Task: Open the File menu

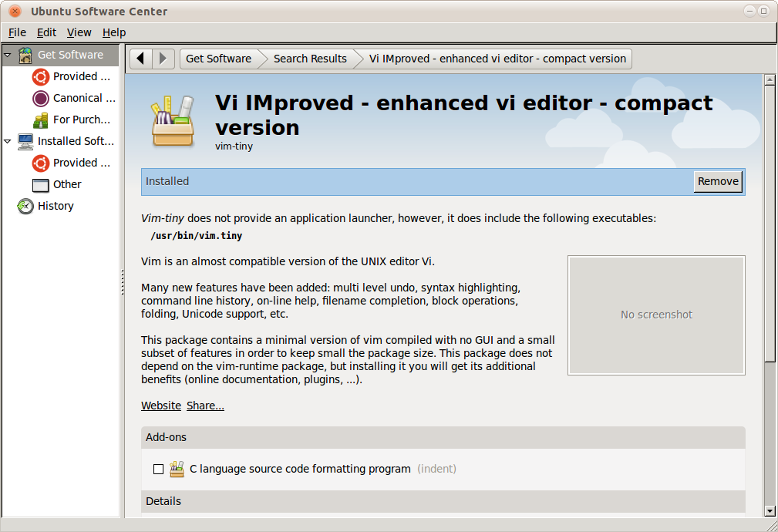Action: 17,32
